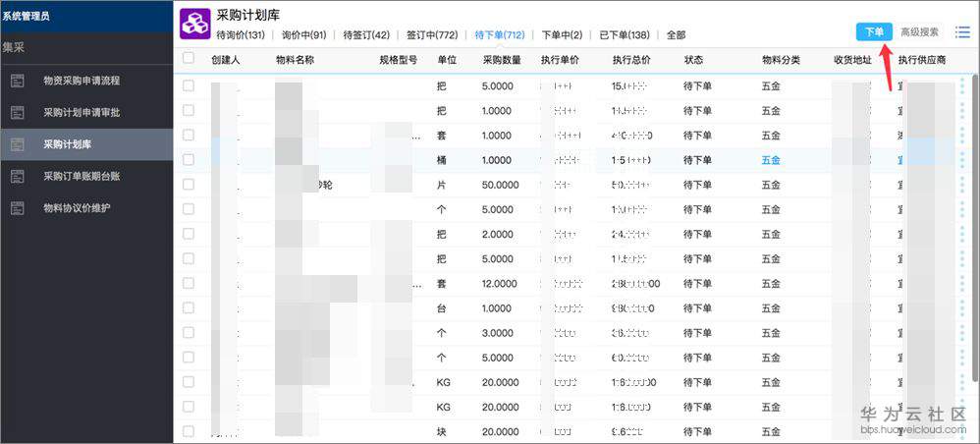Select the 待下单(712) tab

click(x=500, y=35)
